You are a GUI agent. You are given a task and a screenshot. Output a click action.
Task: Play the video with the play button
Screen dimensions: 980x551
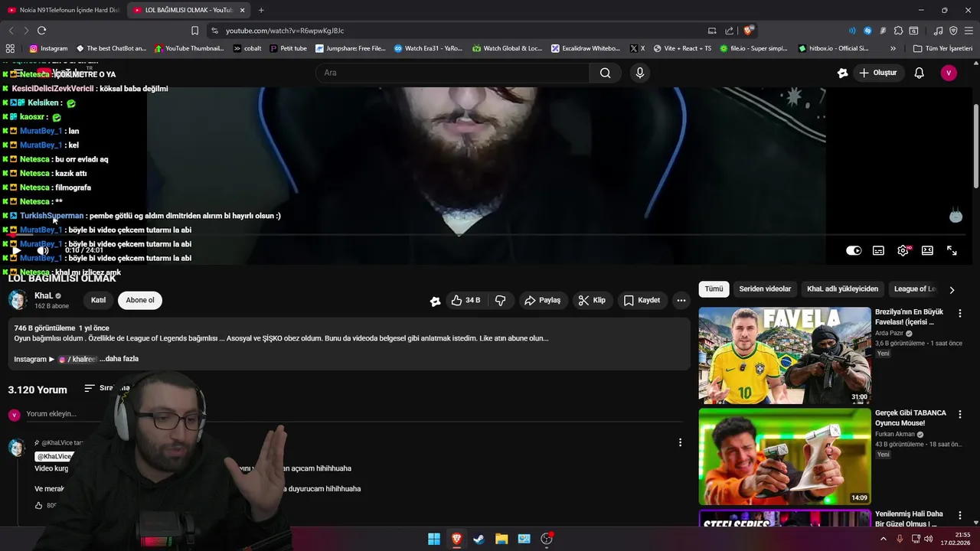(x=16, y=250)
